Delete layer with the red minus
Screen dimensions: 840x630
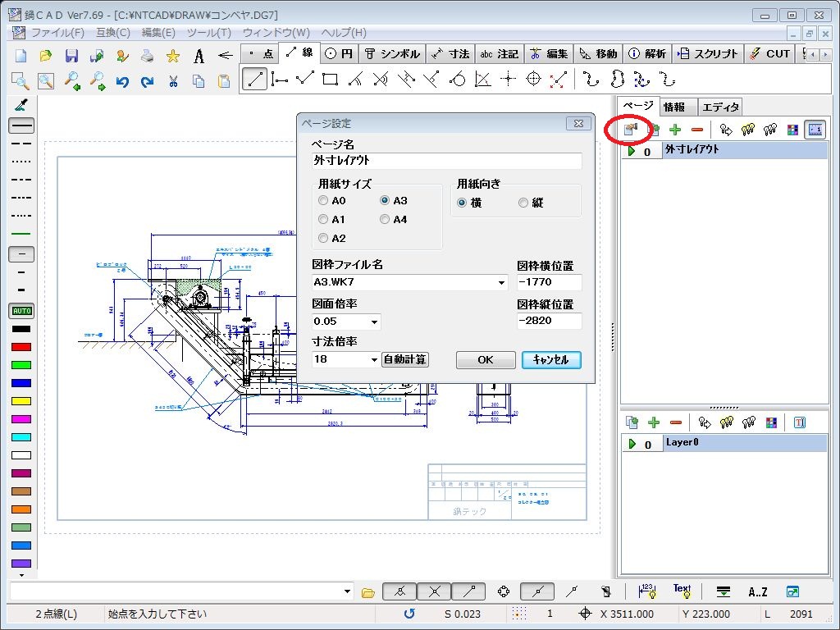click(676, 422)
